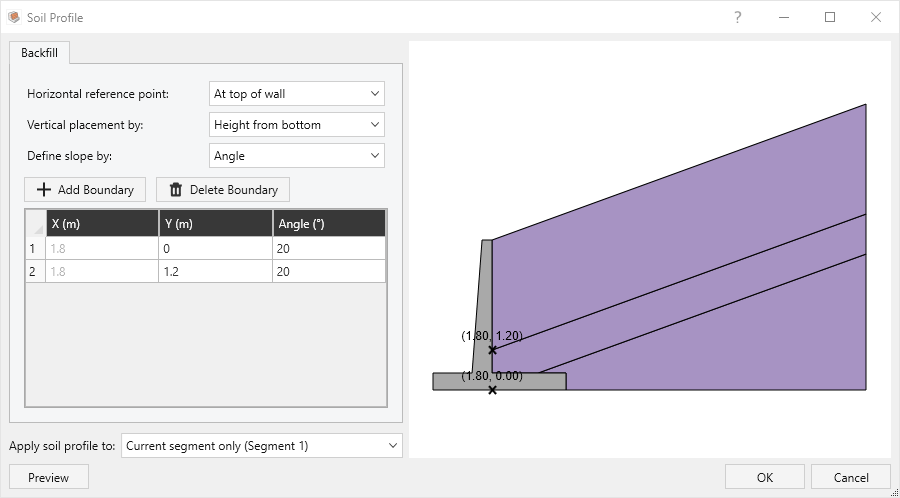900x498 pixels.
Task: Select the Y value 1.2 in row 2
Action: 216,271
